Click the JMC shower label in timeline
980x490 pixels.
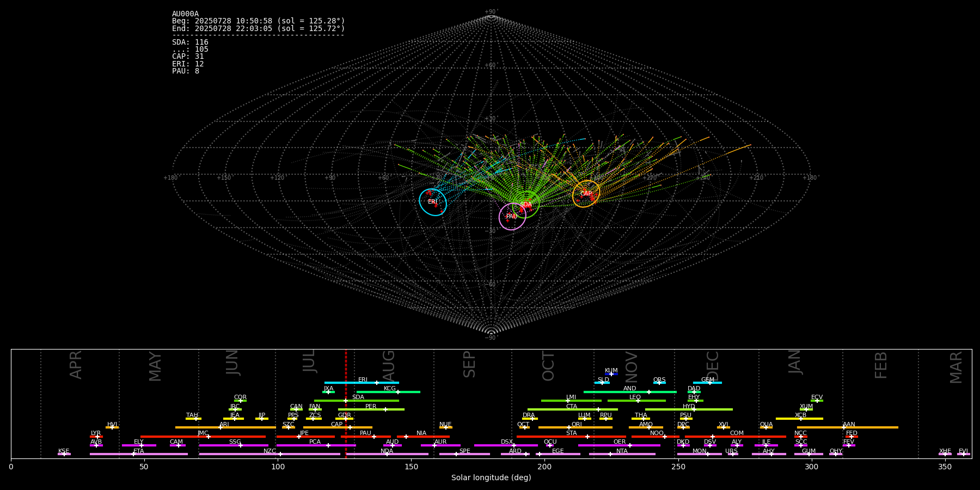[203, 433]
